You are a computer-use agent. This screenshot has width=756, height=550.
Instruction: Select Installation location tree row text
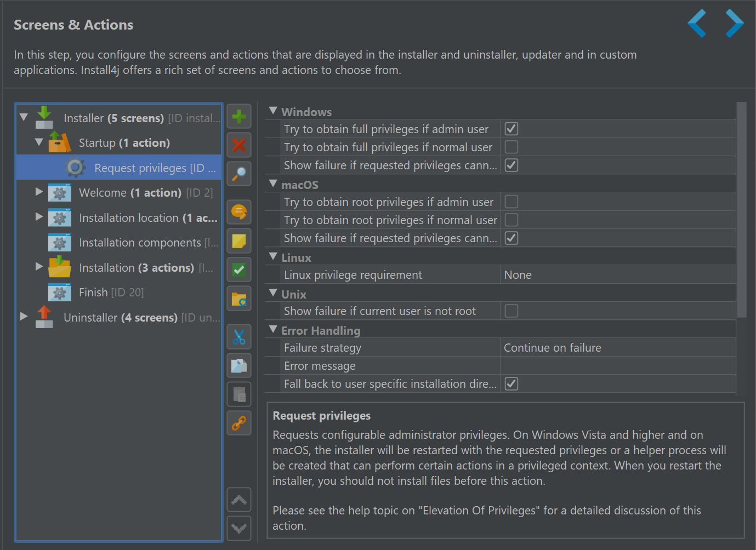tap(148, 218)
